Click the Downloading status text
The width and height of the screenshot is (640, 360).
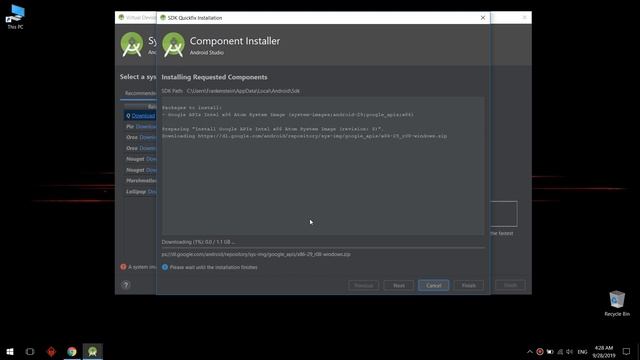(198, 242)
